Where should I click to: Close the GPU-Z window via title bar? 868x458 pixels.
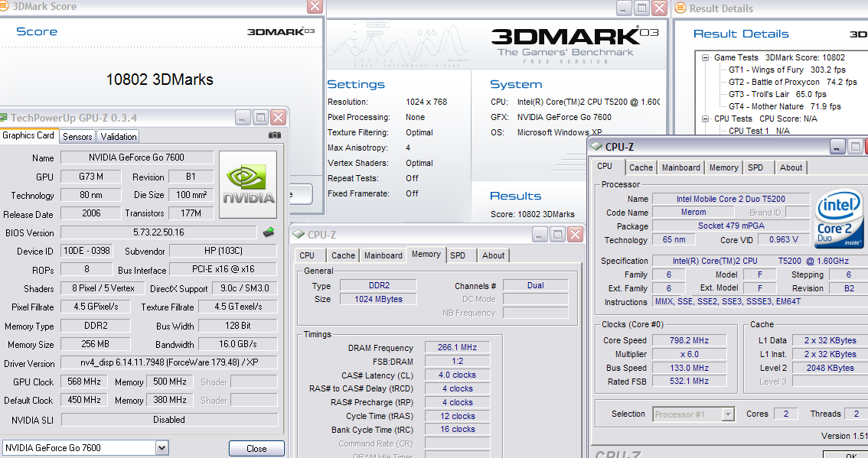pos(279,117)
